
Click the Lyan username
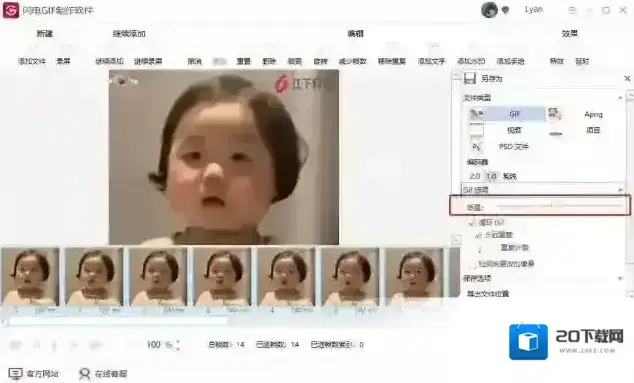click(534, 10)
